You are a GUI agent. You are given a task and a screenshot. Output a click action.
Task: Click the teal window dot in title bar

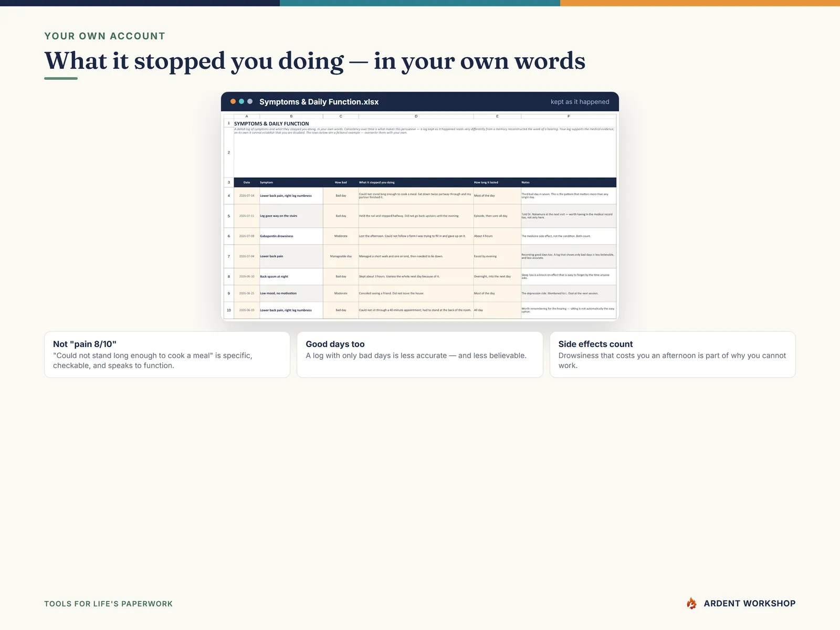click(x=241, y=101)
